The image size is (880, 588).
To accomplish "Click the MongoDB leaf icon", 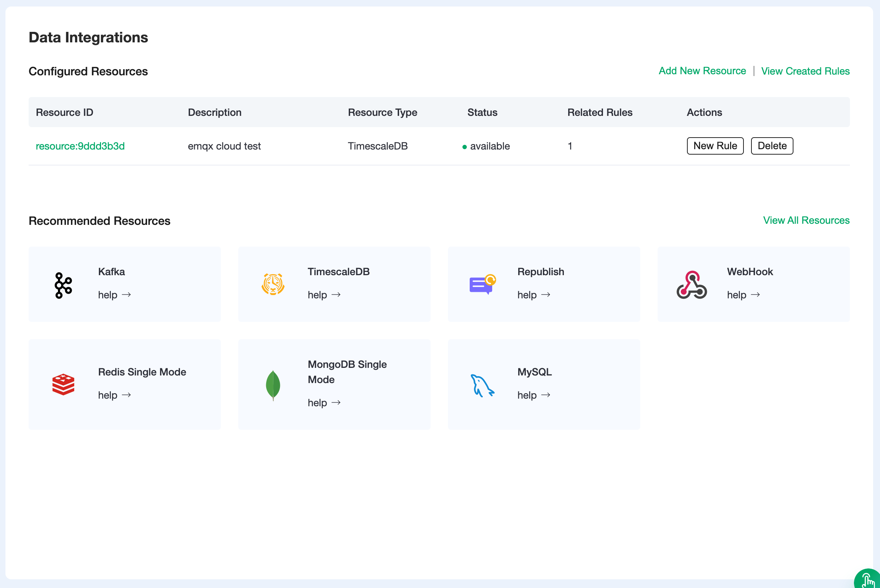I will (x=273, y=385).
